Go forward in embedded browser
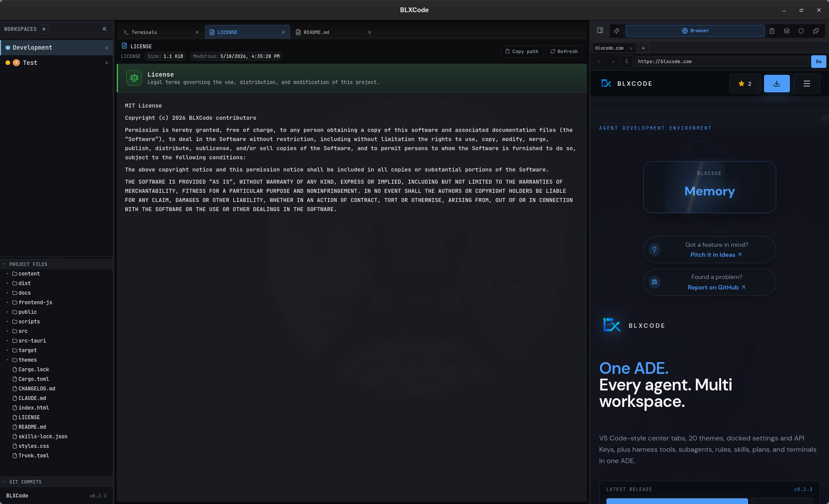Image resolution: width=829 pixels, height=504 pixels. [613, 61]
